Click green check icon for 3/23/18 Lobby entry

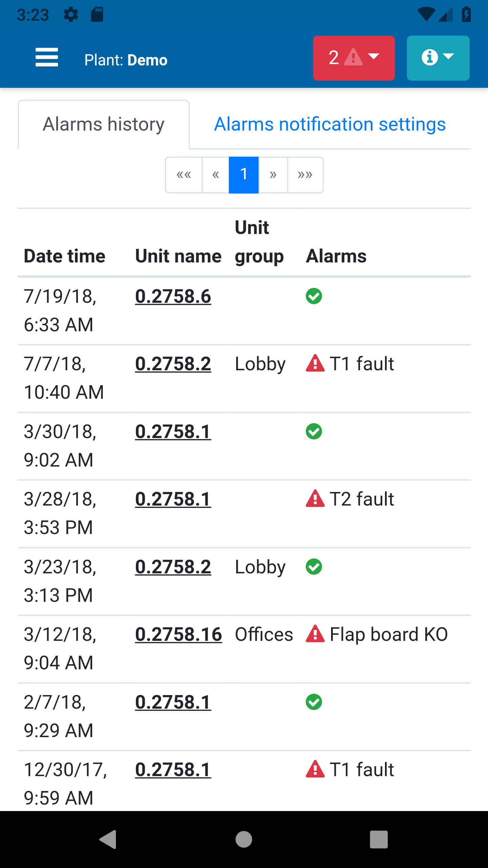(314, 567)
